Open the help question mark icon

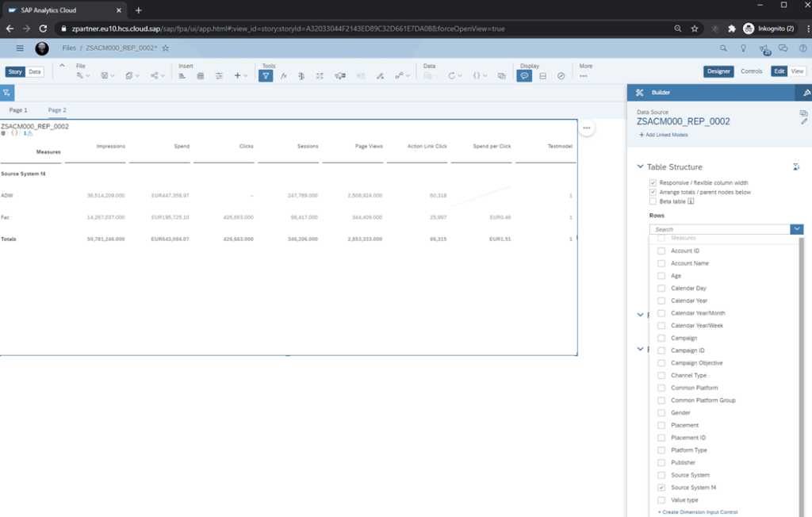(x=802, y=48)
